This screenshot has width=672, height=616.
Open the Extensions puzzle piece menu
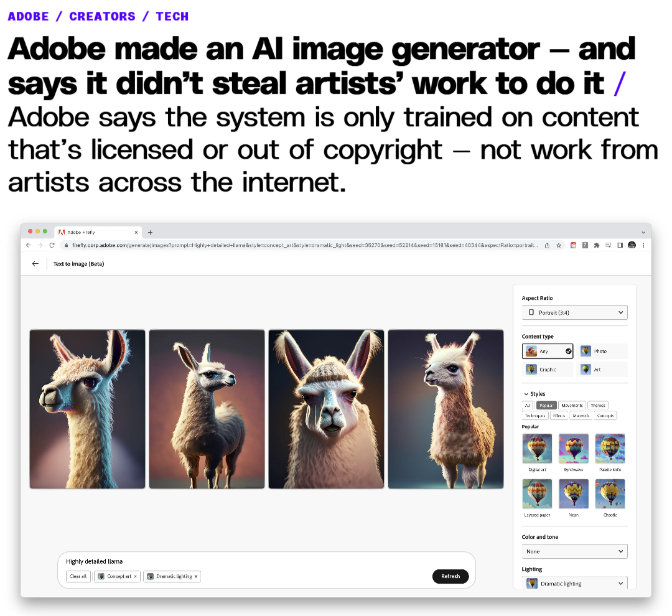pyautogui.click(x=597, y=245)
